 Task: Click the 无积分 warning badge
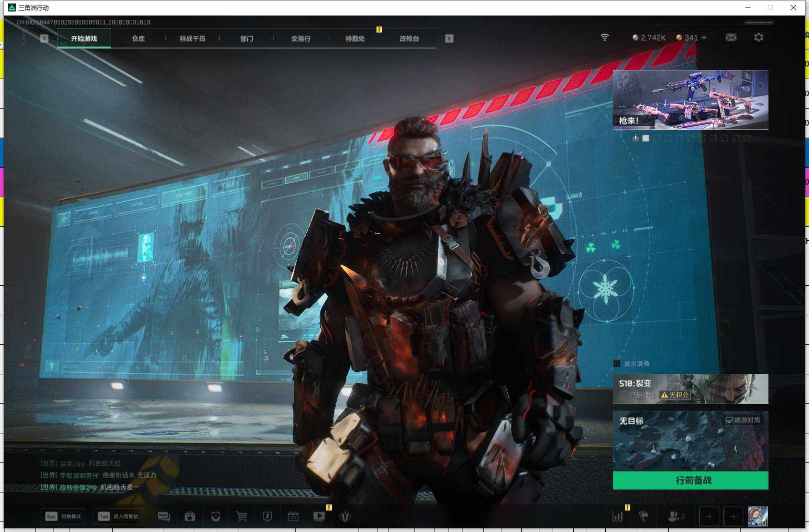pos(675,395)
